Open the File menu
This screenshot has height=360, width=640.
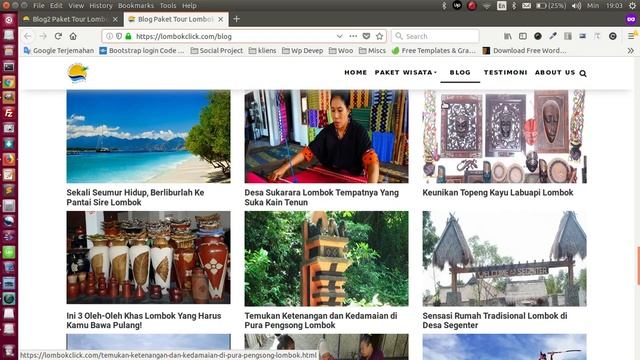(39, 6)
